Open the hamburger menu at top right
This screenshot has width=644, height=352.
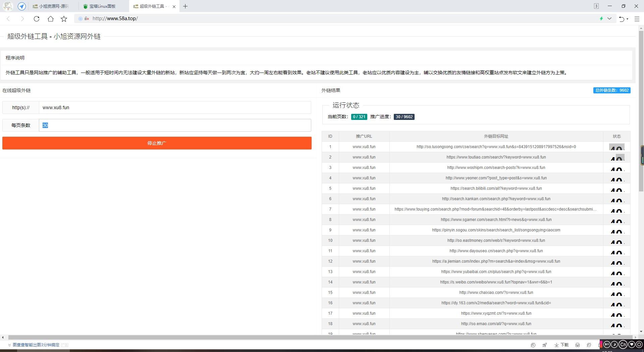637,18
